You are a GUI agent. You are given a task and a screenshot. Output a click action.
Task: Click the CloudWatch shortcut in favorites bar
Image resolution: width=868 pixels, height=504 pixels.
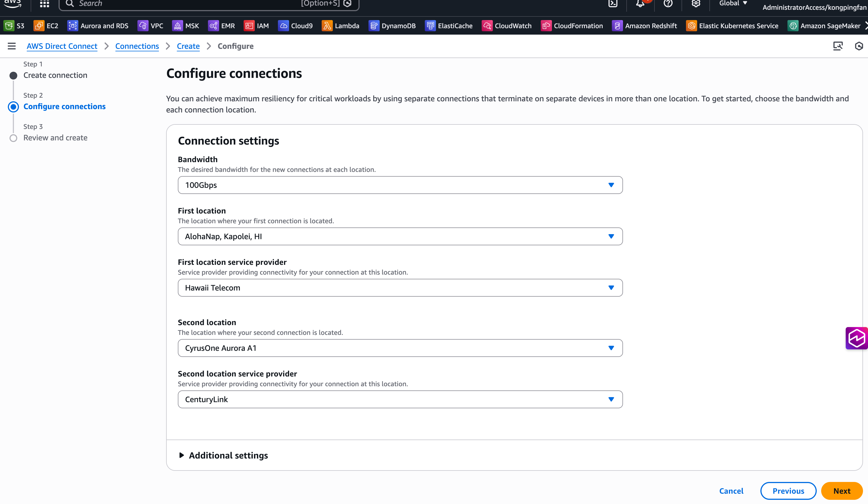[507, 26]
